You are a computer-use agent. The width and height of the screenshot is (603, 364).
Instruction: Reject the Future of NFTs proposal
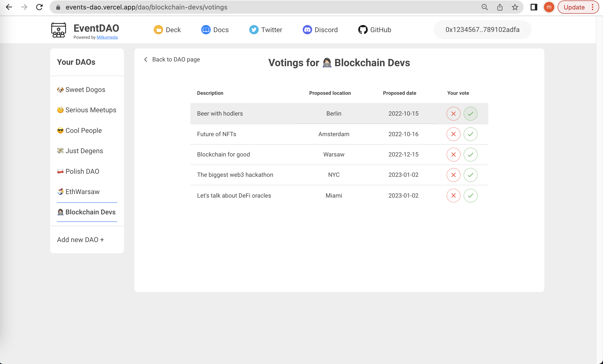453,134
